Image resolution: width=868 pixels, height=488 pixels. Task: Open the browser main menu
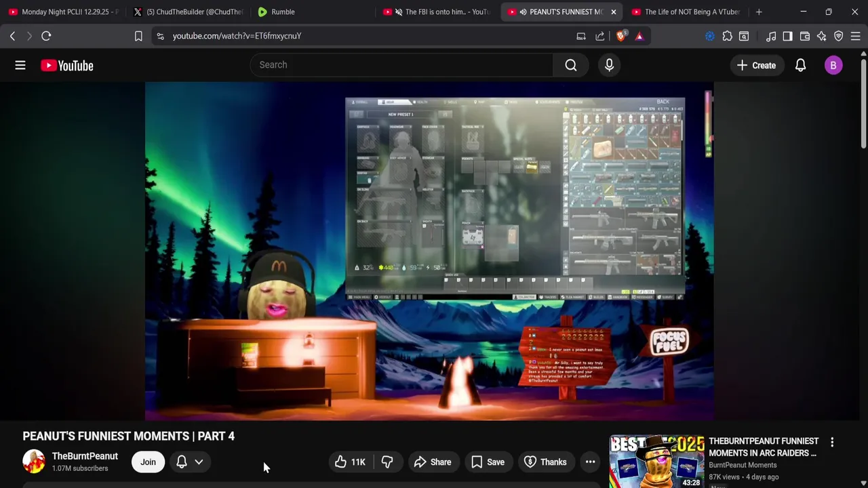point(855,36)
